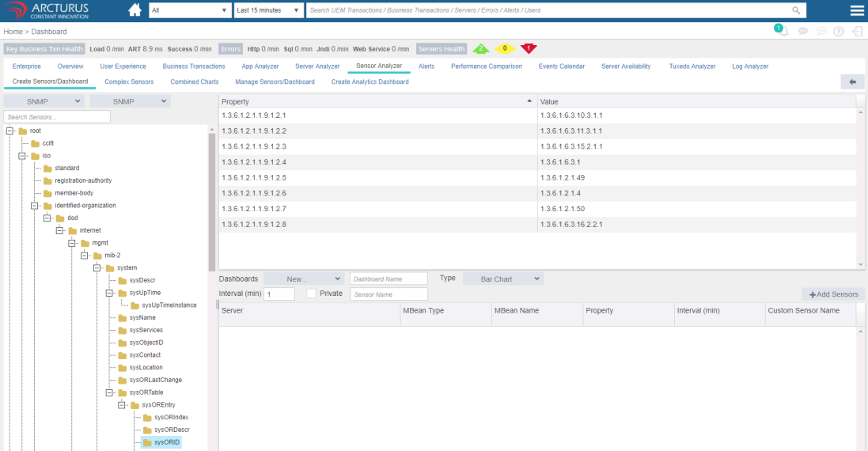This screenshot has height=451, width=868.
Task: Switch to the Alerts tab
Action: coord(426,66)
